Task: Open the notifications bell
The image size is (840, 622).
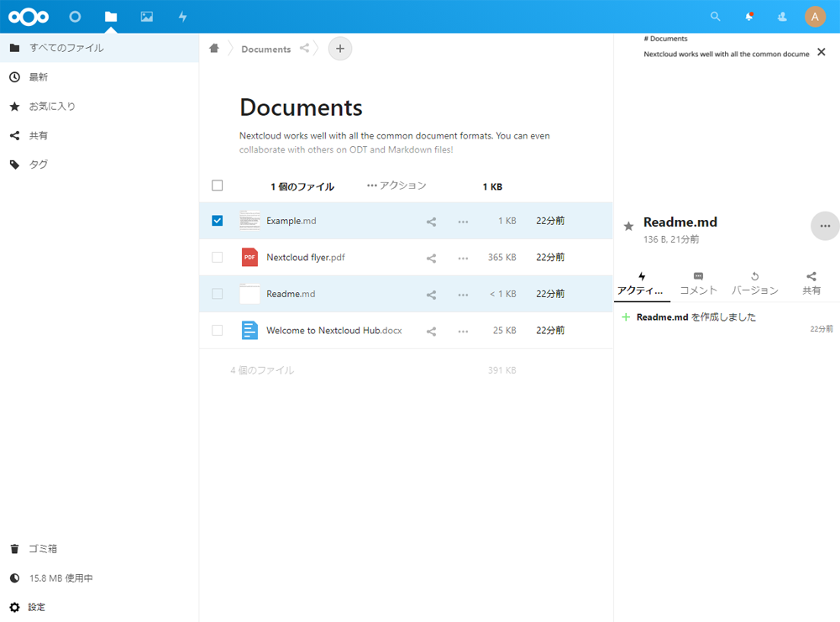Action: click(749, 17)
